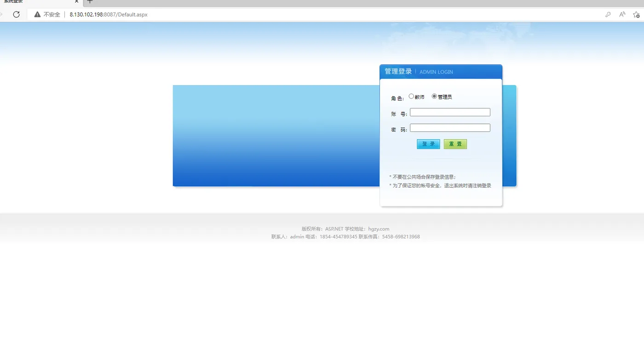Close the current browser tab
Screen dimensions: 644x355
(x=77, y=1)
